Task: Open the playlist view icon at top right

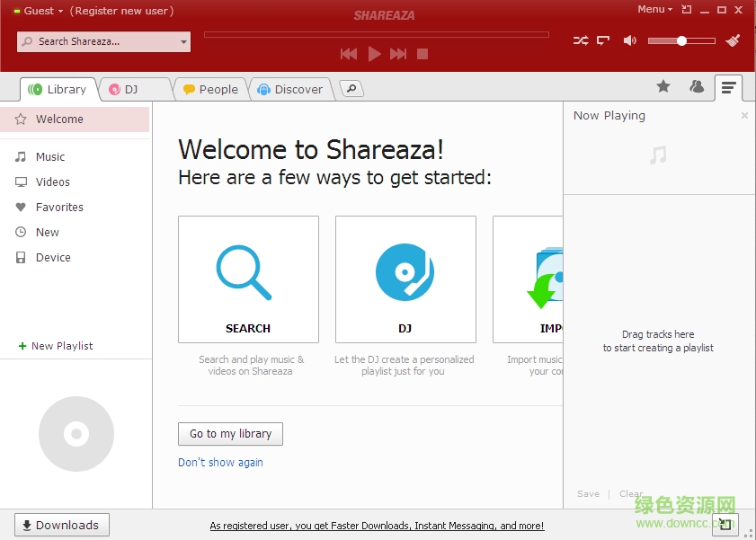Action: [x=728, y=86]
